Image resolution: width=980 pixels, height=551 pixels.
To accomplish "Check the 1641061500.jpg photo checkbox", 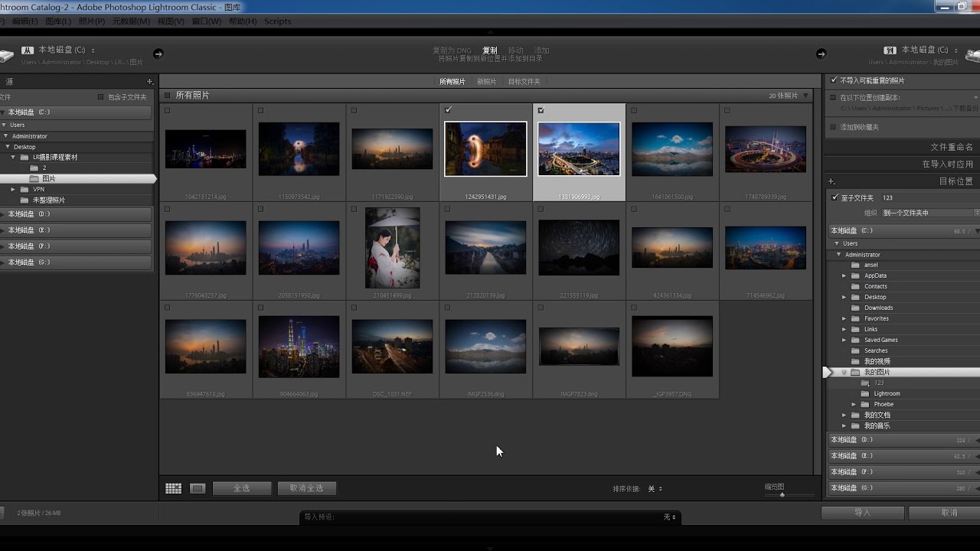I will click(x=635, y=110).
